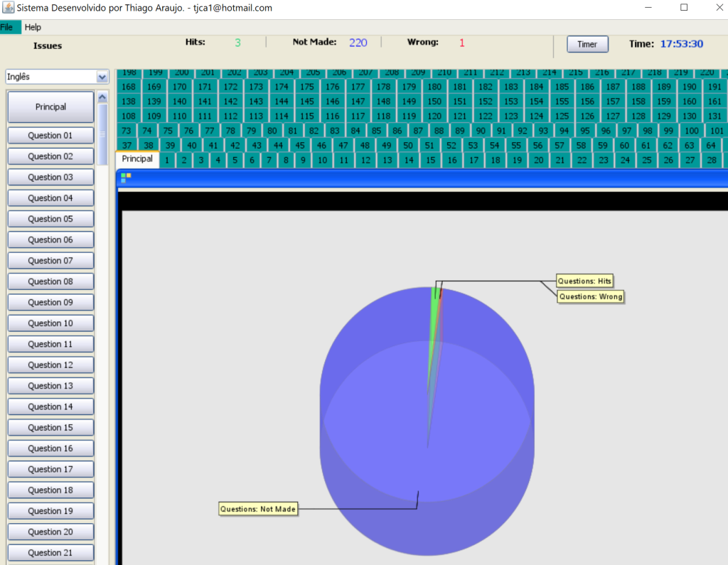Open tab number 14
728x565 pixels.
coord(409,160)
